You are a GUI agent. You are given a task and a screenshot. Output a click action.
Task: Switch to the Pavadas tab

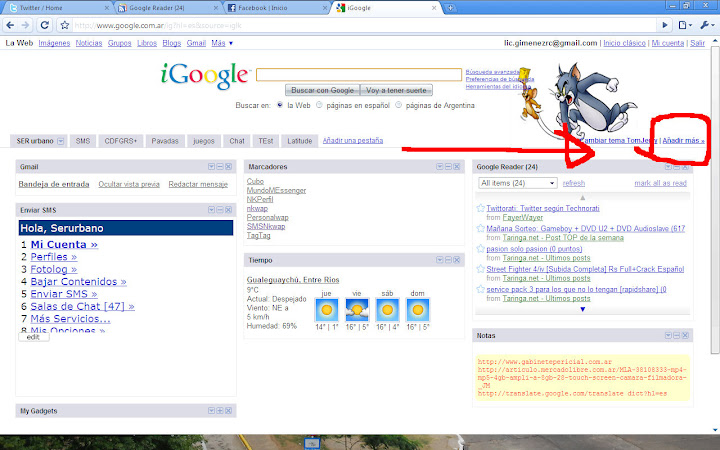click(x=165, y=141)
